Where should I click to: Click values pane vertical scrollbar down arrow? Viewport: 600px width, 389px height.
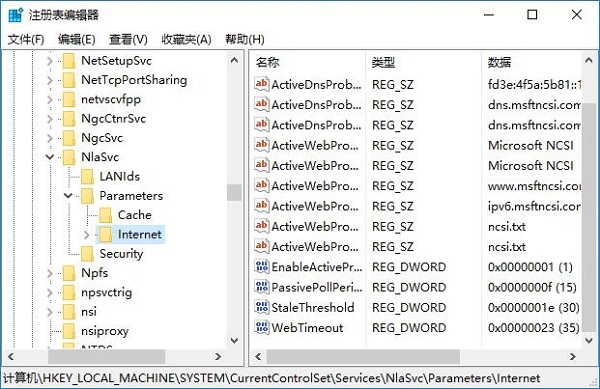[589, 340]
